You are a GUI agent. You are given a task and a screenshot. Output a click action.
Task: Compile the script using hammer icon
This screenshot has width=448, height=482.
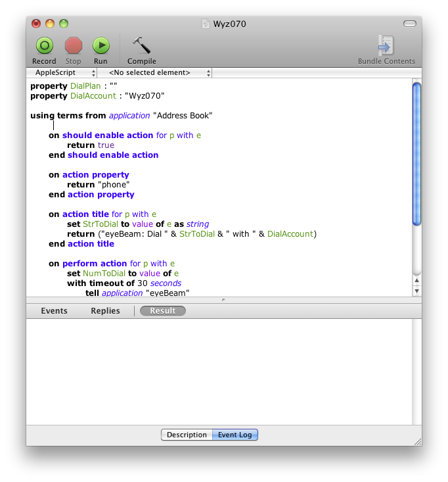[141, 45]
